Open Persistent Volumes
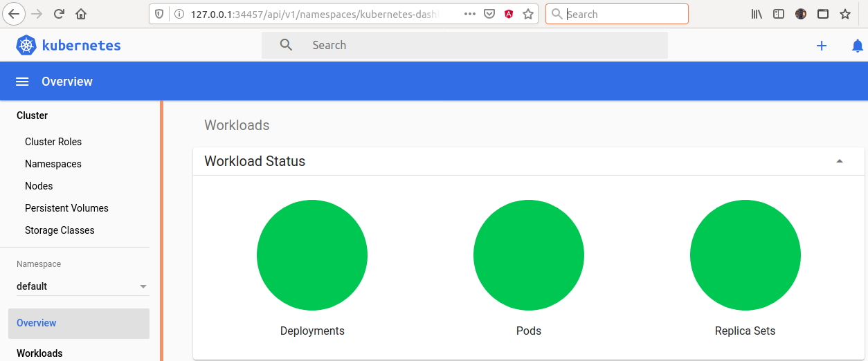Screen dimensions: 868x361 coord(66,208)
